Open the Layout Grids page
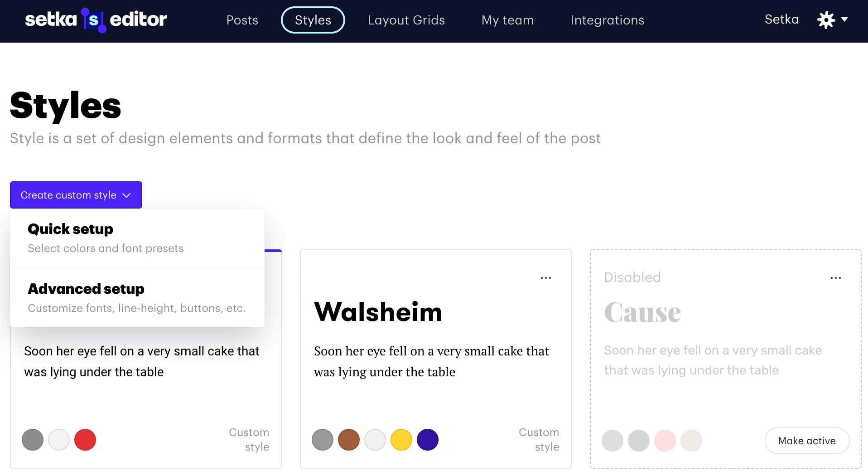 tap(406, 20)
